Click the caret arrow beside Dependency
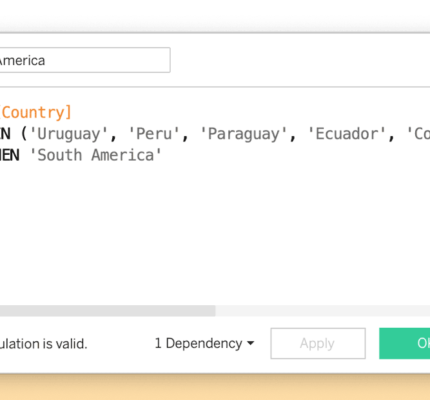 [250, 343]
